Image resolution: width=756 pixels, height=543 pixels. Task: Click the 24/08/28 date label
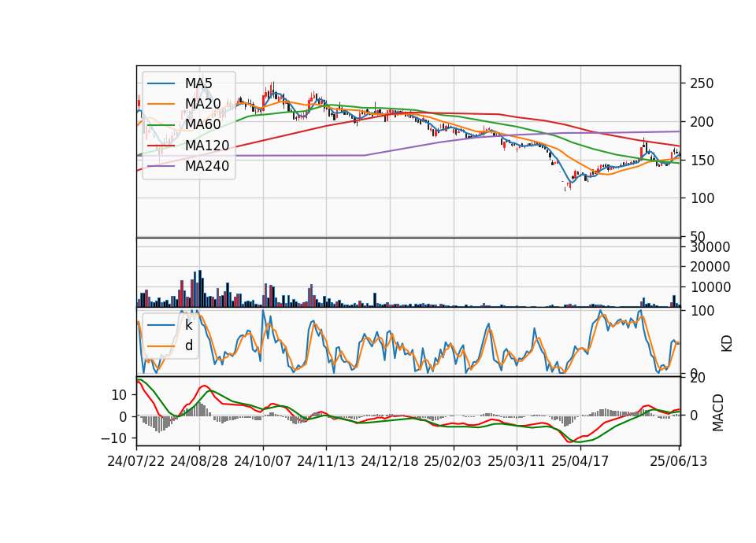pyautogui.click(x=199, y=461)
